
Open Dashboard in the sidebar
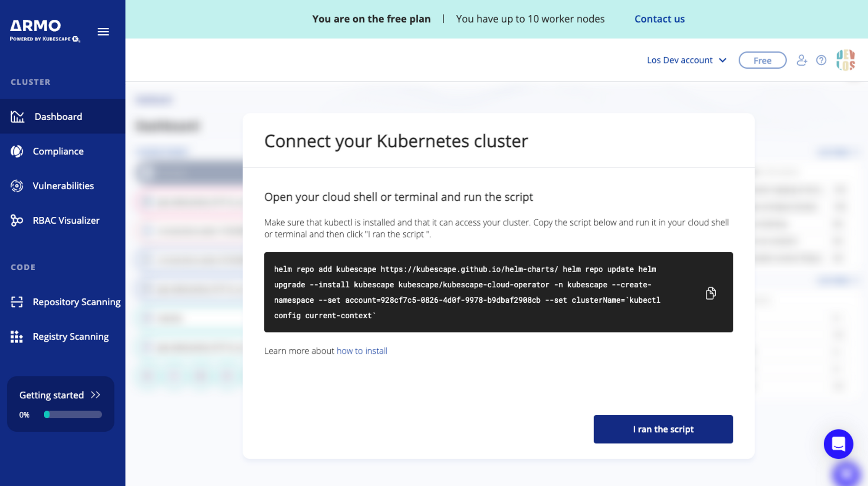(58, 116)
